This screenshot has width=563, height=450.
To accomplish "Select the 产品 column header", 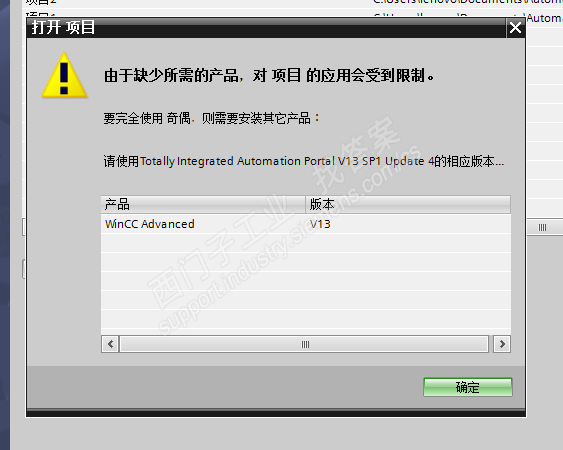I will [203, 205].
